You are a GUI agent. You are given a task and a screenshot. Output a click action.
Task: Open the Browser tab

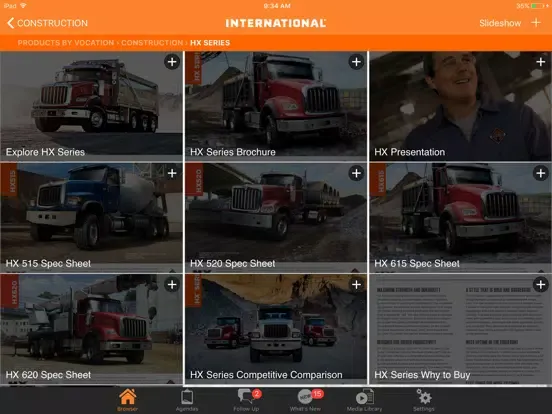[127, 400]
